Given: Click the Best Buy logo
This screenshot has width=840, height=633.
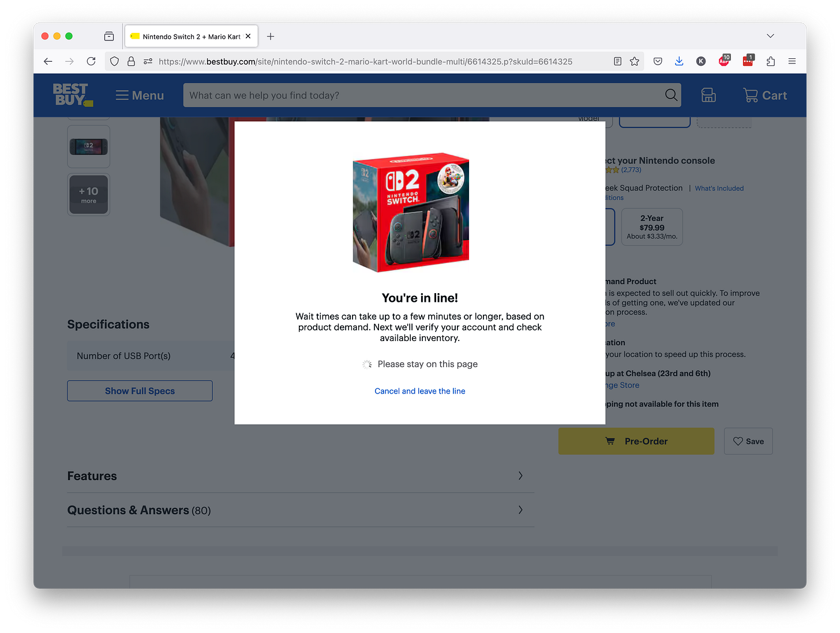Looking at the screenshot, I should 73,95.
